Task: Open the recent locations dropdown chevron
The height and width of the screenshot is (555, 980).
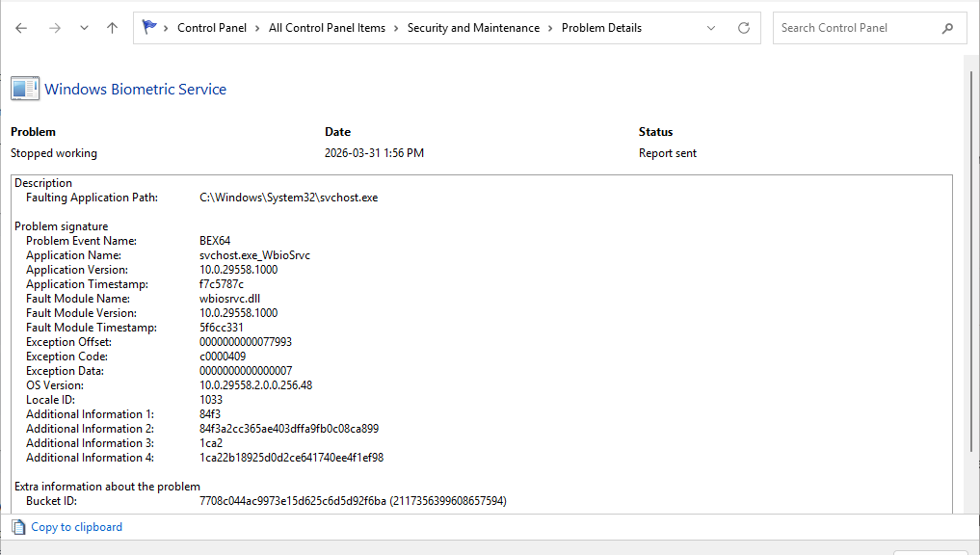Action: (x=84, y=27)
